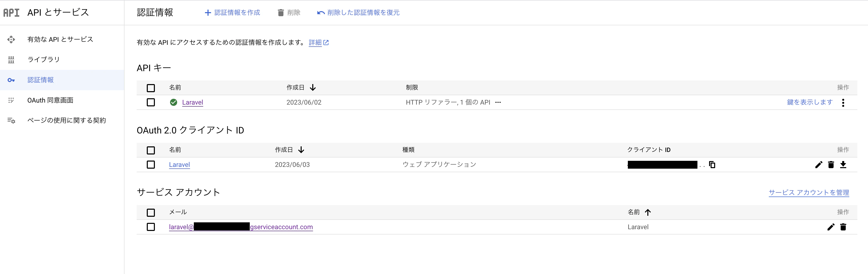The image size is (868, 274).
Task: Download the Laravel OAuth client JSON
Action: (843, 164)
